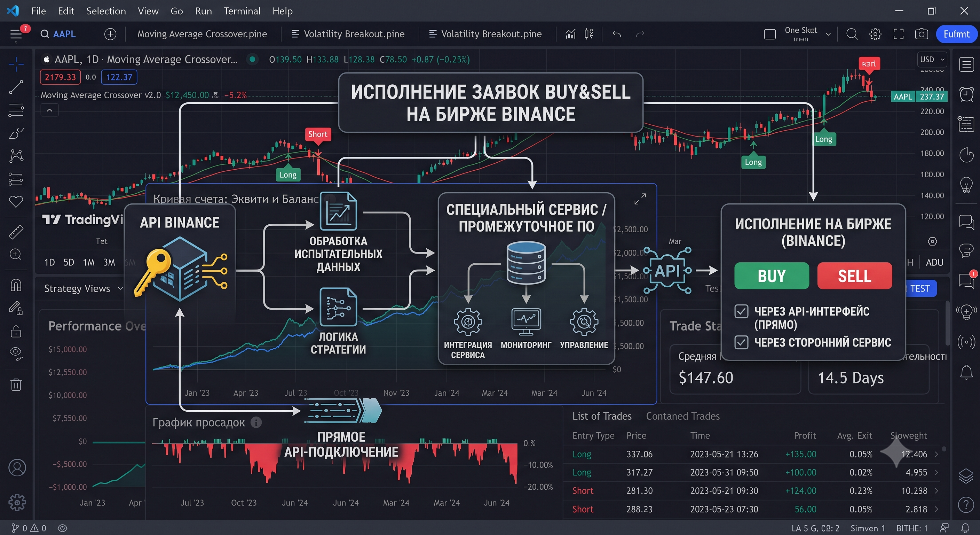Open the File menu
Screen dimensions: 980x535
click(x=38, y=11)
